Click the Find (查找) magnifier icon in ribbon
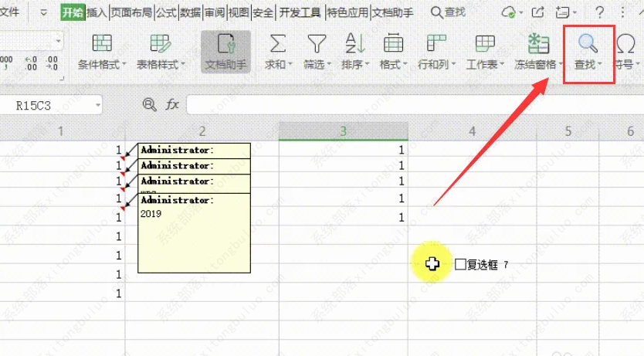This screenshot has height=356, width=644. 589,43
